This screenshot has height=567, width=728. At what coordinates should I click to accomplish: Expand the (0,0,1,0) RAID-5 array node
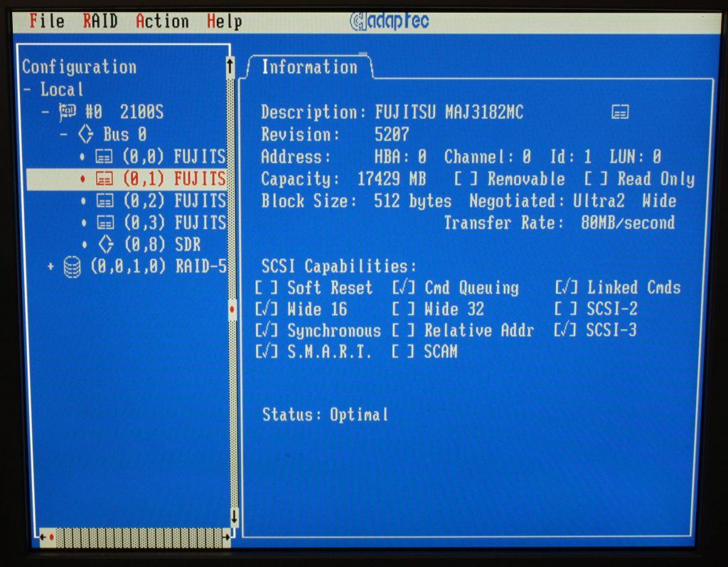[x=50, y=266]
